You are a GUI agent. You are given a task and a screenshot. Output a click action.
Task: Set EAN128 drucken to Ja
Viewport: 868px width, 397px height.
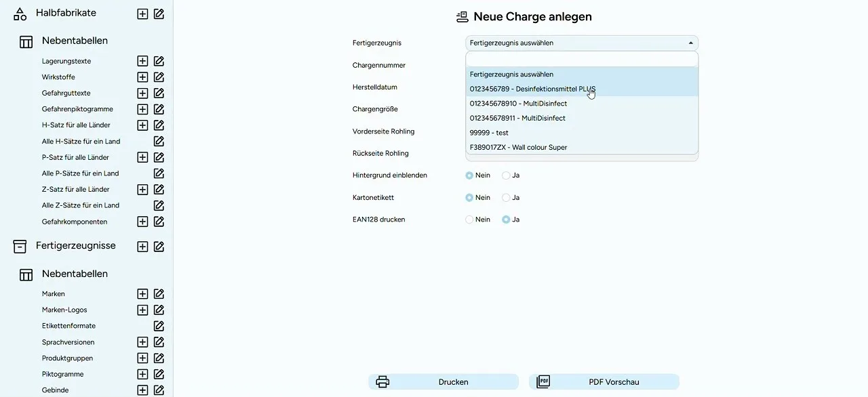pyautogui.click(x=506, y=220)
